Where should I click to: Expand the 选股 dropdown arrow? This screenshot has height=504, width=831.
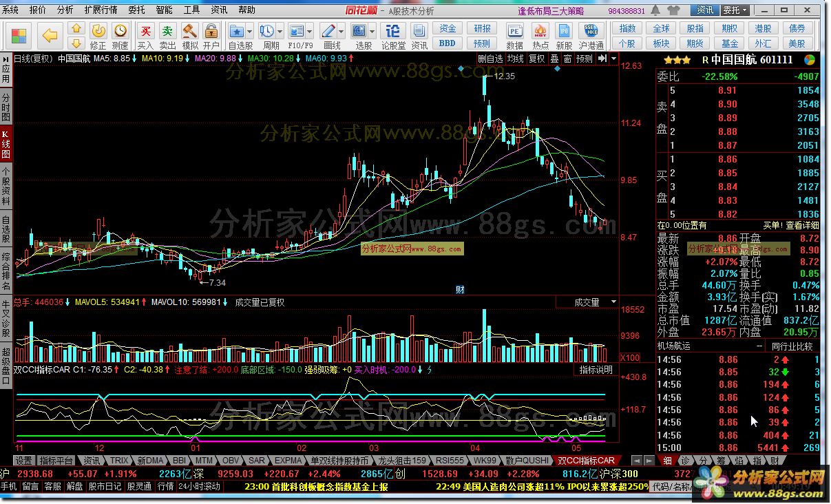click(372, 32)
